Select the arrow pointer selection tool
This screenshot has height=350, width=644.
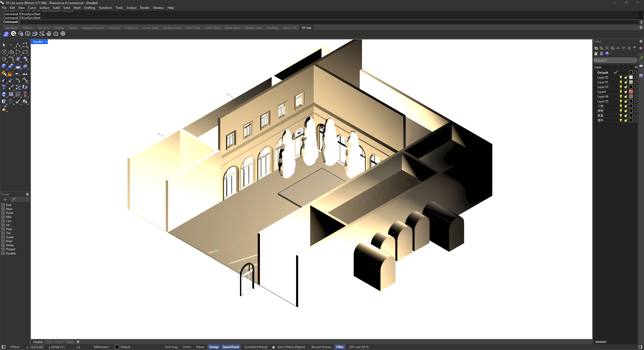4,45
